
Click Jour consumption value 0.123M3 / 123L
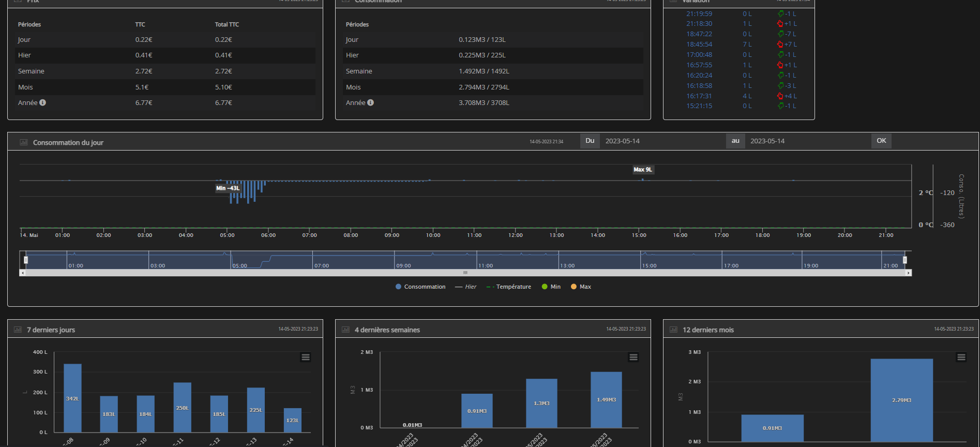(482, 40)
